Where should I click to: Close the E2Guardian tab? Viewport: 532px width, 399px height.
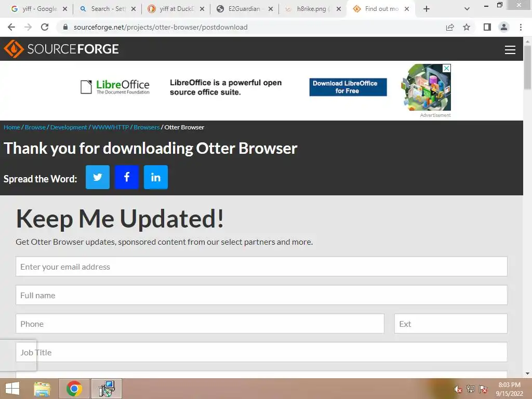click(270, 9)
